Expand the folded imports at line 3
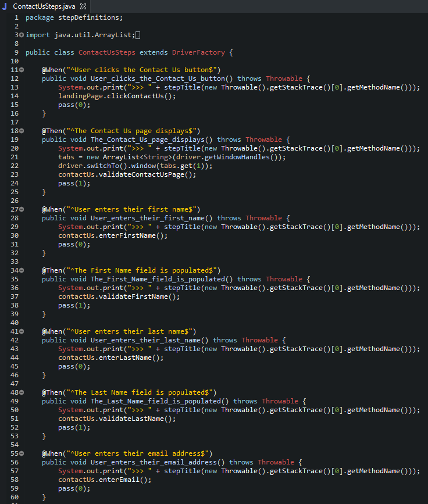428x504 pixels. pos(22,35)
